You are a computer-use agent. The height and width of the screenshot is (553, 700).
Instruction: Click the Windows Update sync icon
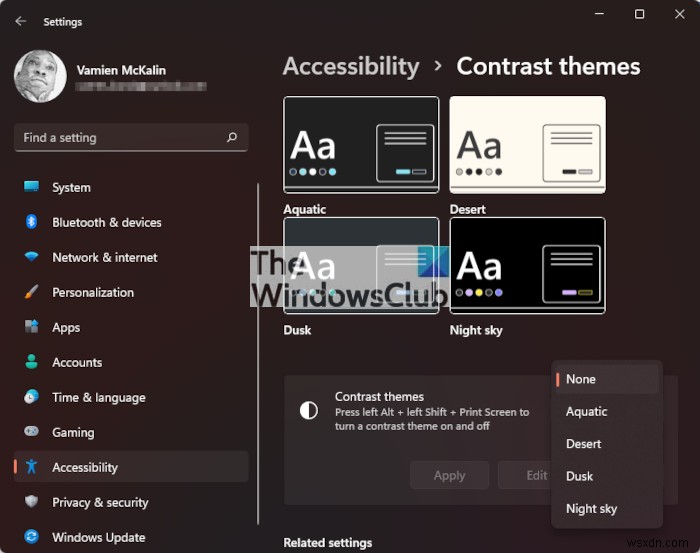click(x=31, y=536)
